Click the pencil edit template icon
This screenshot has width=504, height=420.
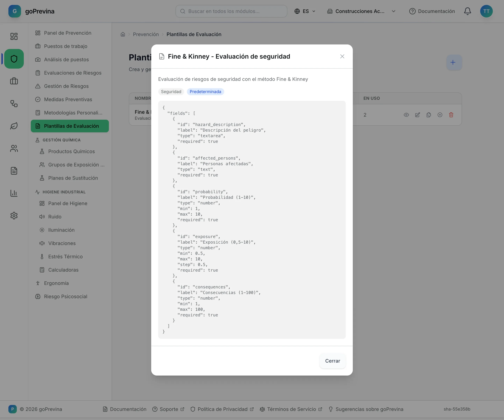417,115
